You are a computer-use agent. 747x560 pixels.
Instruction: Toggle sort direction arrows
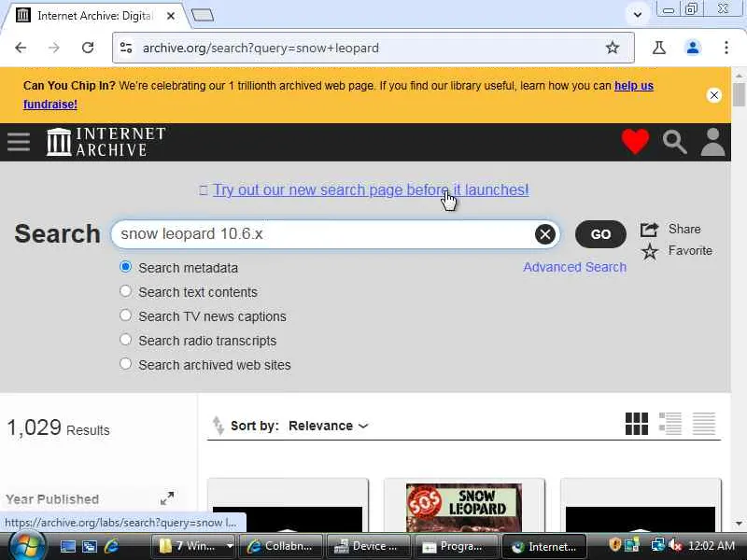tap(218, 426)
